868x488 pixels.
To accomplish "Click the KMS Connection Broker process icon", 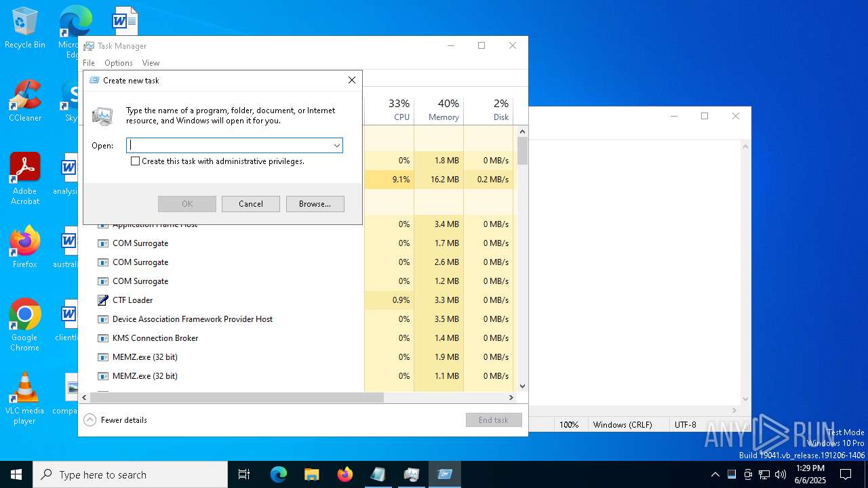I will click(103, 338).
